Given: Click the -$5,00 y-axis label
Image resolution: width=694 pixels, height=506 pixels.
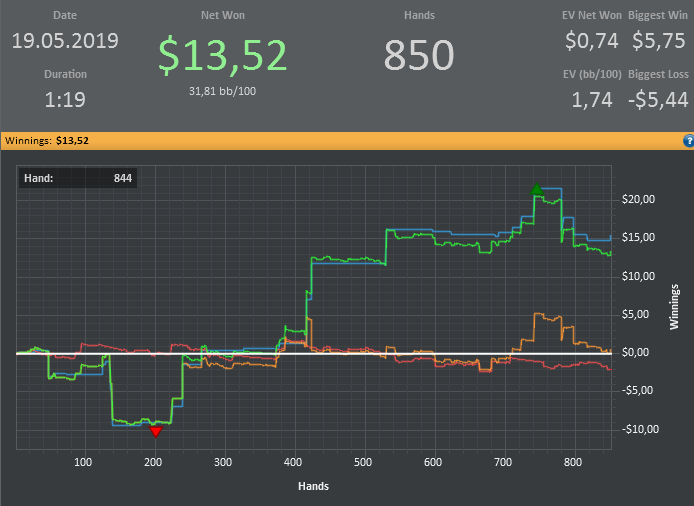Looking at the screenshot, I should click(x=637, y=390).
